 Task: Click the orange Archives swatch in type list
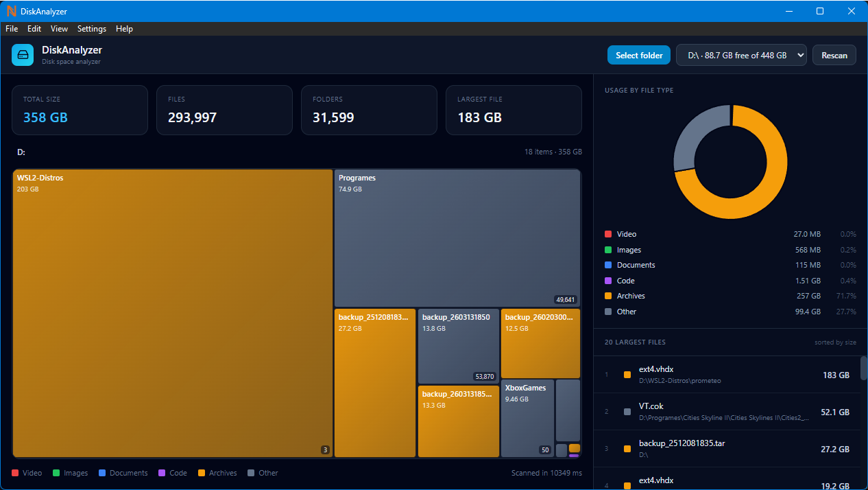pyautogui.click(x=608, y=296)
